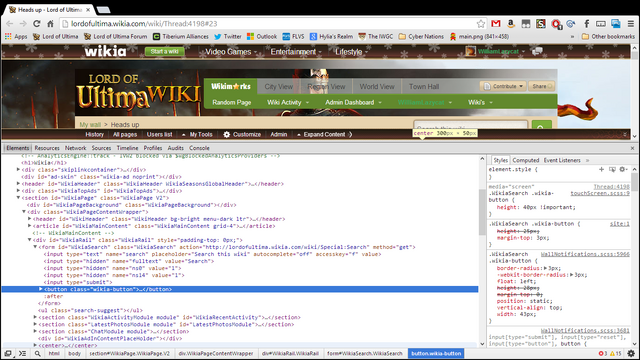Expand the WikiaHeader header node
Screen dimensions: 640x360
tap(18, 184)
